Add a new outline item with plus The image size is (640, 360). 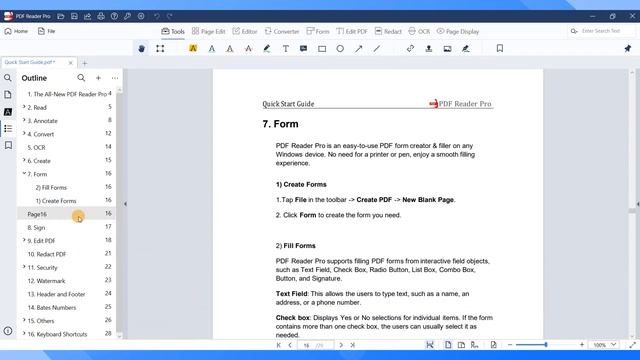98,78
